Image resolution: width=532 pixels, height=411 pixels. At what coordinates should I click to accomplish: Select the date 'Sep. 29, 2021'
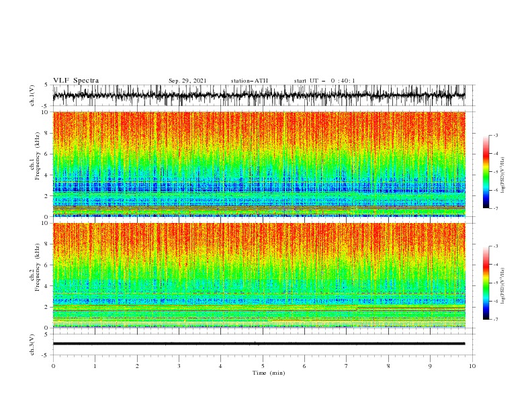pos(187,81)
